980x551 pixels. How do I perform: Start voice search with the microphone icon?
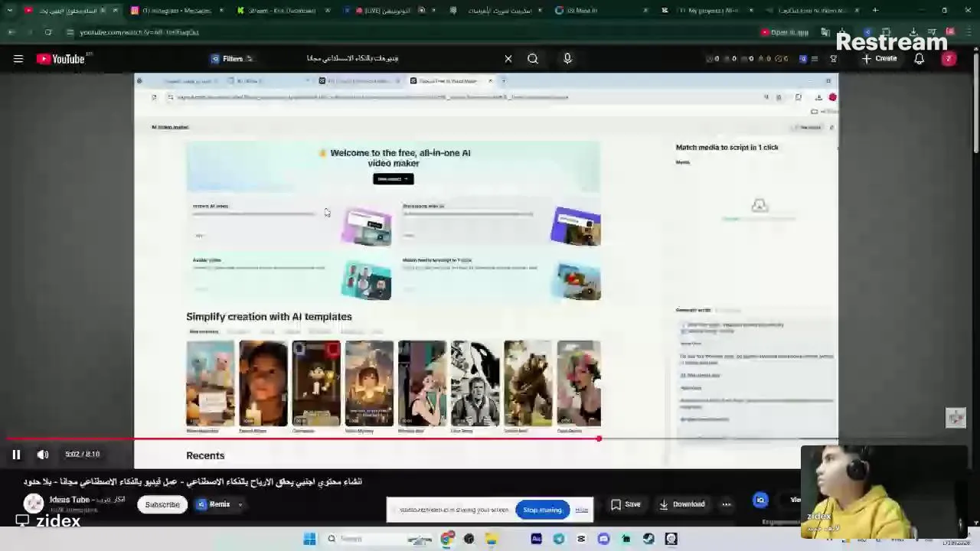(567, 59)
